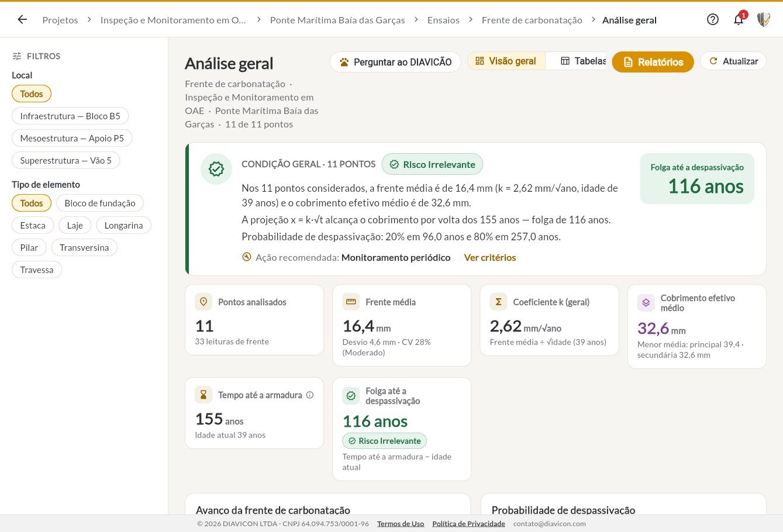Open Ponte Marítima Baía das Garças breadcrumb
783x532 pixels.
click(x=337, y=20)
